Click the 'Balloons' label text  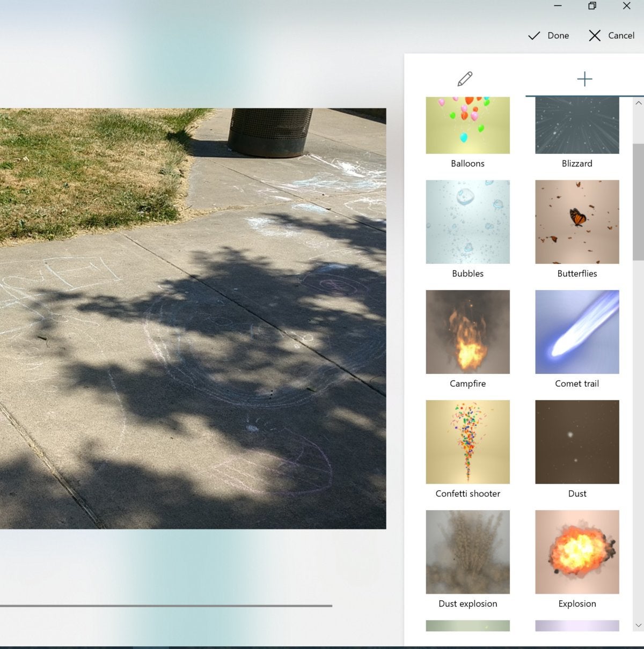click(x=467, y=164)
